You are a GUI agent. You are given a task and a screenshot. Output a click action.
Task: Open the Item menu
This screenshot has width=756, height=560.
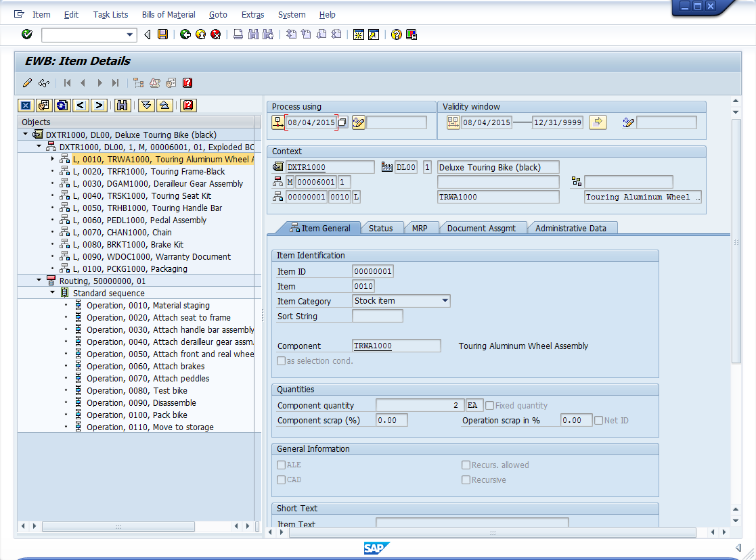point(41,14)
